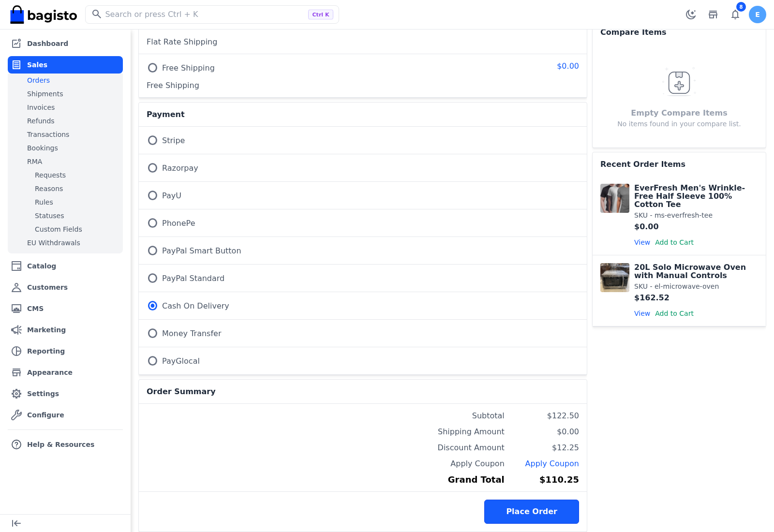Click the Configure wrench icon
The width and height of the screenshot is (774, 532).
(16, 415)
